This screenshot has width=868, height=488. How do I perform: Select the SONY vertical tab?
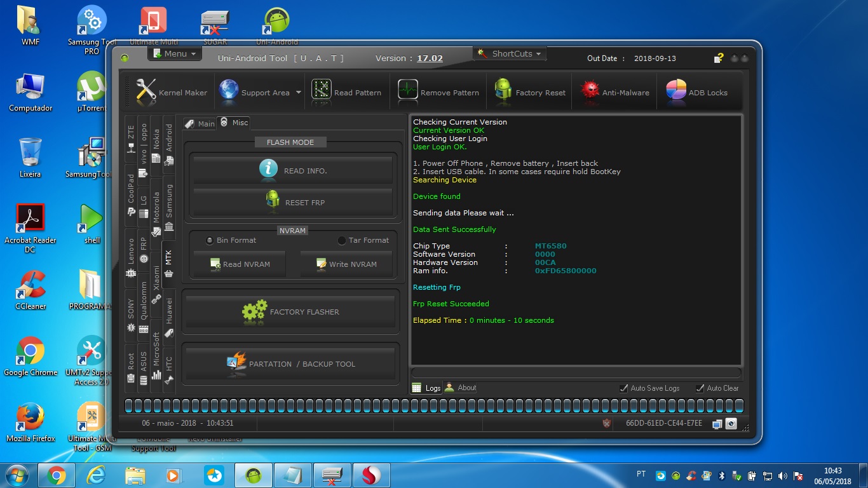tap(131, 315)
